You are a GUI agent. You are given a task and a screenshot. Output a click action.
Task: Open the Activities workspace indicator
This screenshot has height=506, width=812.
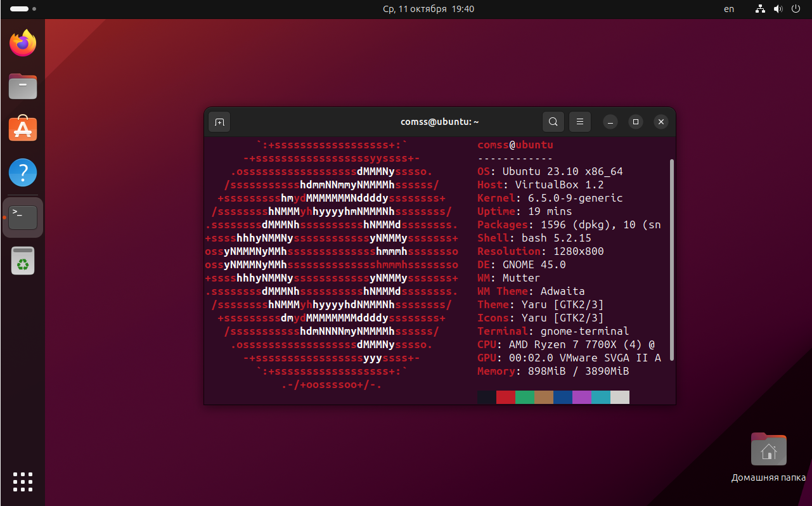coord(23,9)
